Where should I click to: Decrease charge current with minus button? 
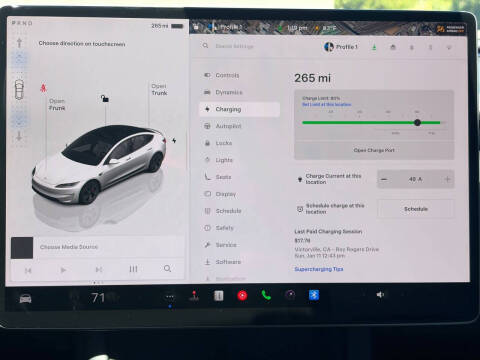(384, 179)
